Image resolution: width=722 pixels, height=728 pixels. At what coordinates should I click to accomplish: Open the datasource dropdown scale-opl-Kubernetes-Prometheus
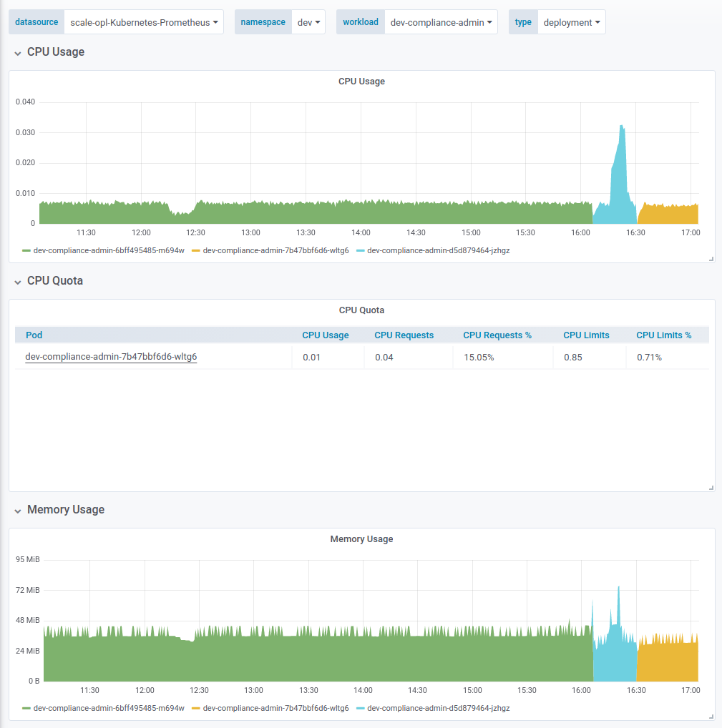[x=143, y=22]
